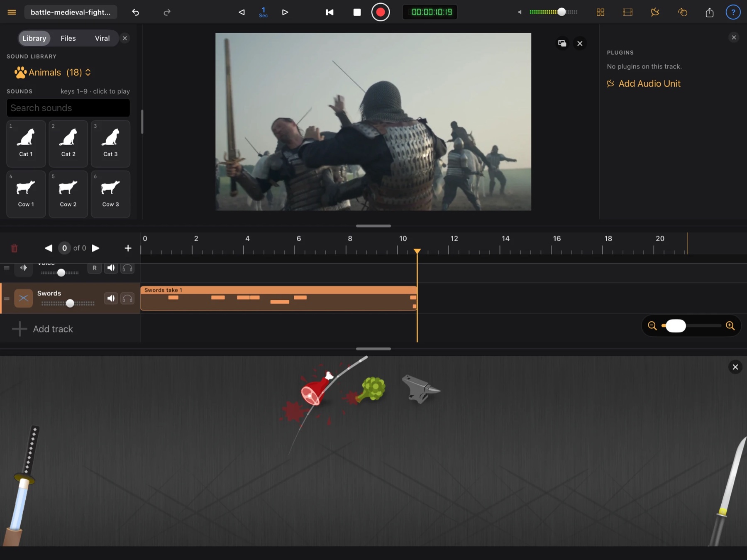Solo the Voice track with headphones
This screenshot has height=560, width=747.
pyautogui.click(x=127, y=268)
